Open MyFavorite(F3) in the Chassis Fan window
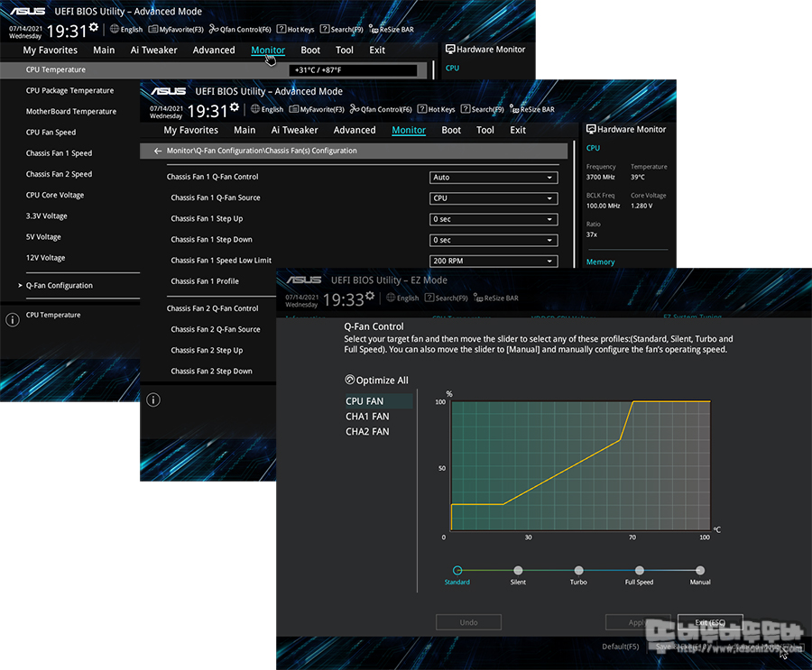This screenshot has width=812, height=670. (317, 109)
